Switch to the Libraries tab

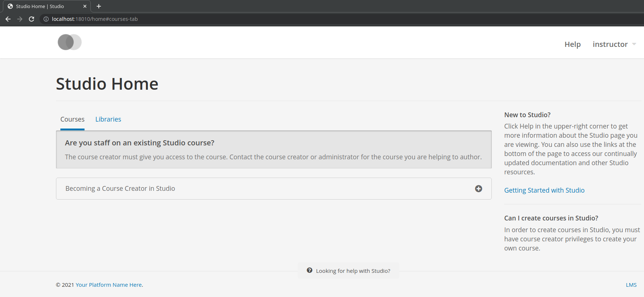coord(108,119)
